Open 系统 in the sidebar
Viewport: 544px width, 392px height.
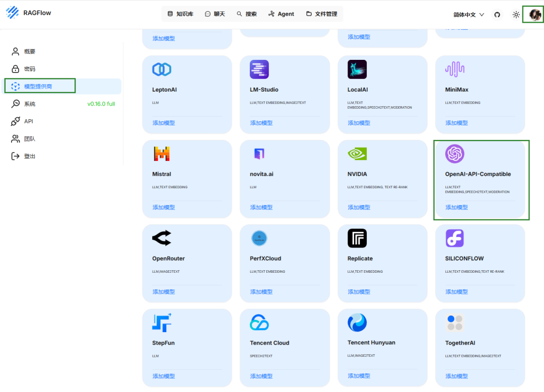62,104
